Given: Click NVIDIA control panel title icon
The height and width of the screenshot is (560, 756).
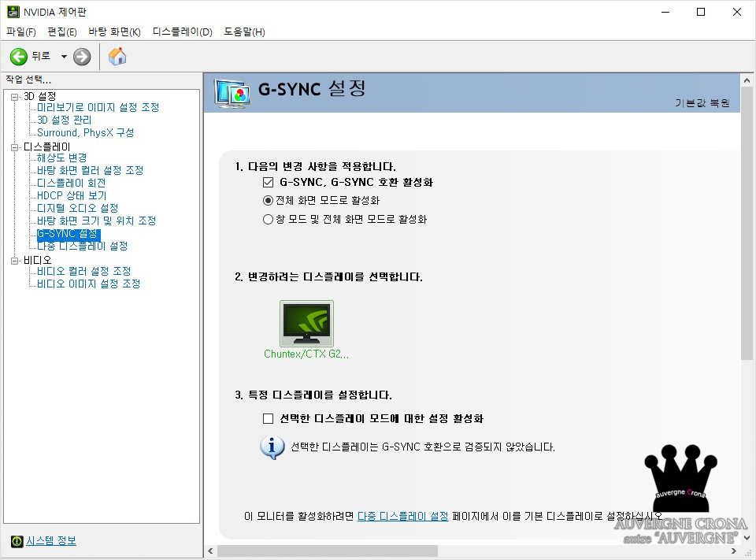Looking at the screenshot, I should 13,12.
